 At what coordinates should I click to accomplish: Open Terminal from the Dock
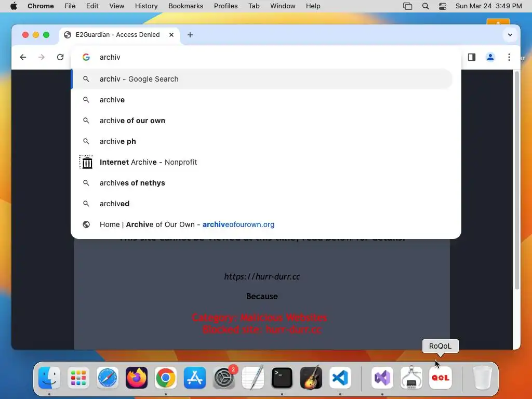[x=282, y=378]
